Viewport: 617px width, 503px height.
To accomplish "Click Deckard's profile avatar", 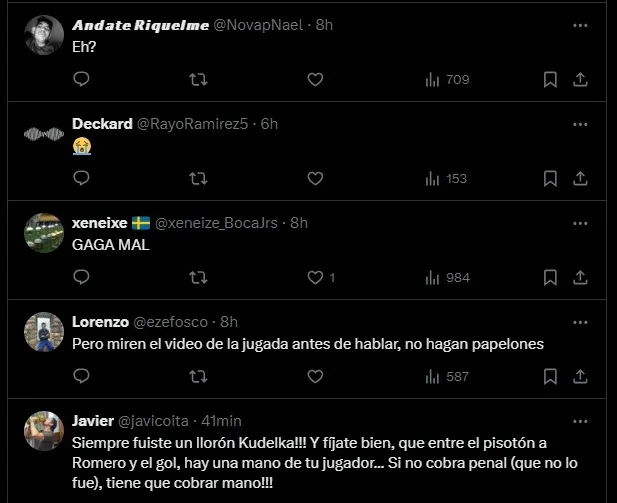I will coord(42,133).
